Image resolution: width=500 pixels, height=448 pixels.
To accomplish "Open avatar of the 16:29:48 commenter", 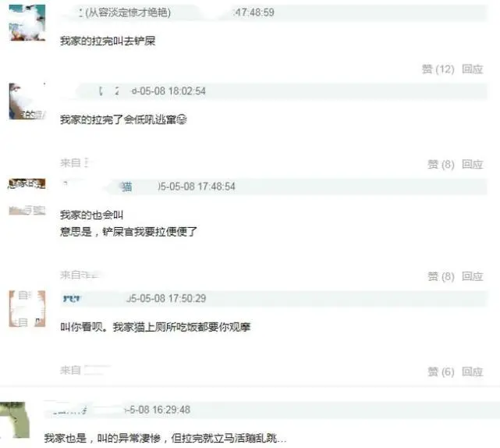I will 13,420.
